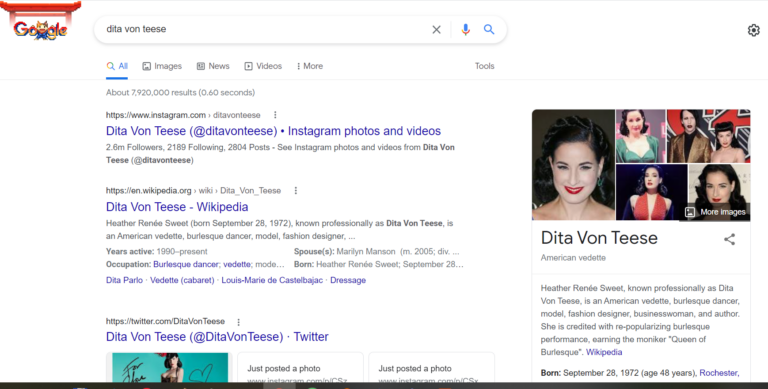
Task: Expand the More search categories menu
Action: click(310, 66)
